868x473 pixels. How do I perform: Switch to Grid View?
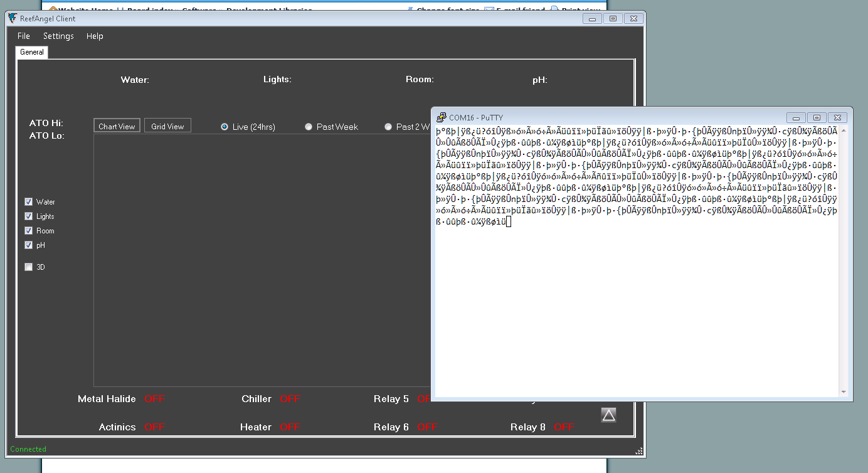point(167,126)
